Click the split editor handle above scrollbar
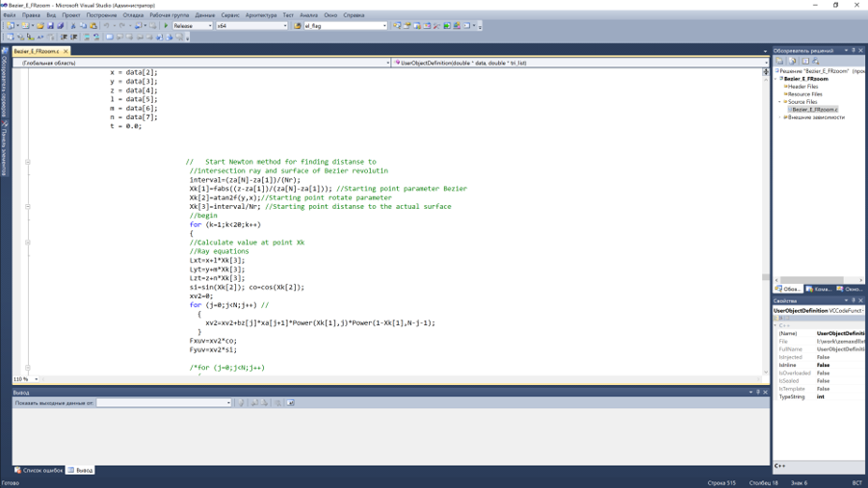Image resolution: width=868 pixels, height=488 pixels. coord(766,72)
